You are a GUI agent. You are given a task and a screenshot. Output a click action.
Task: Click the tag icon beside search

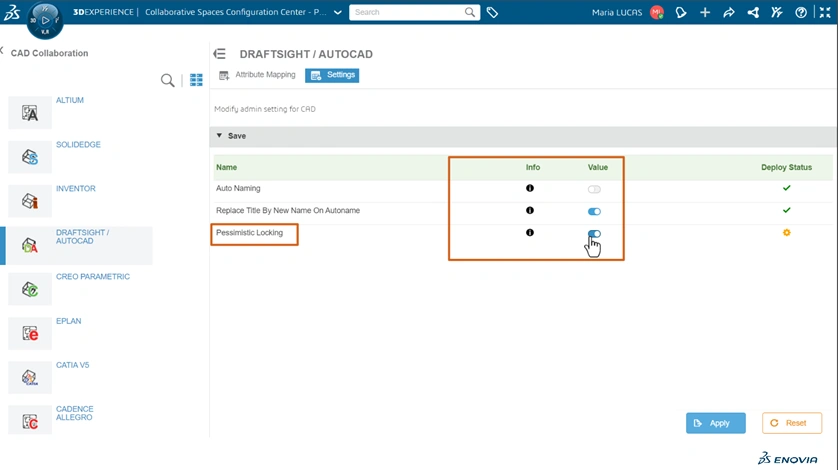point(494,13)
